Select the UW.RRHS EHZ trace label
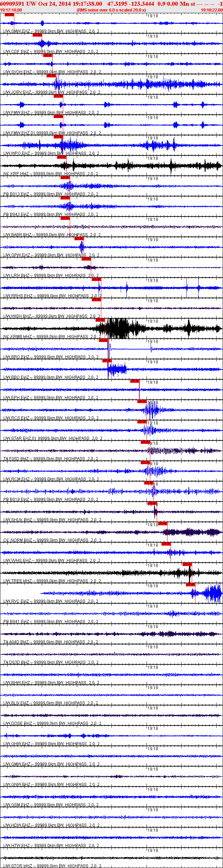The height and width of the screenshot is (868, 223). (x=53, y=296)
